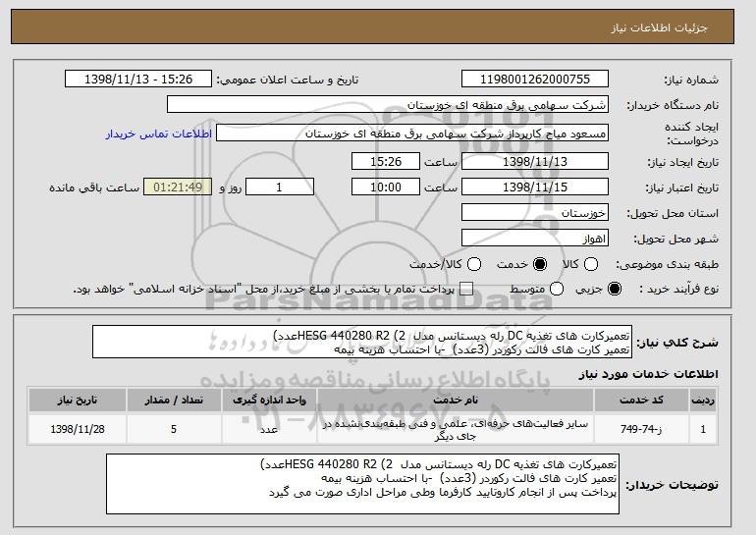Click the public announcement date-time field
This screenshot has height=535, width=756.
[x=143, y=78]
